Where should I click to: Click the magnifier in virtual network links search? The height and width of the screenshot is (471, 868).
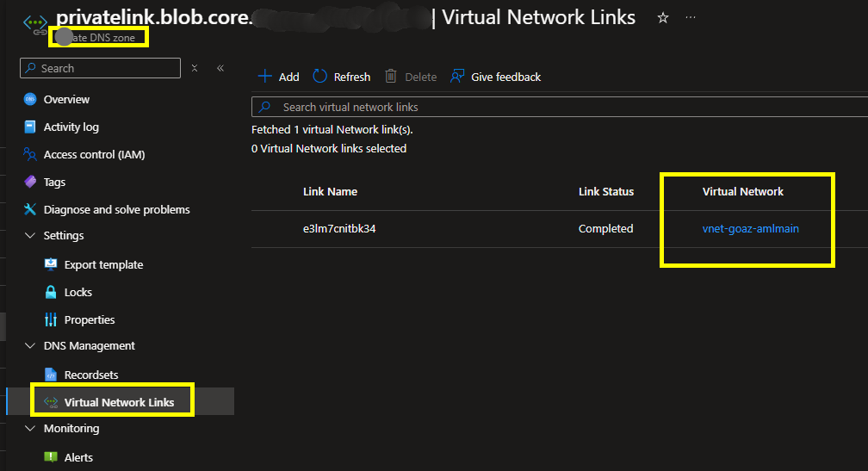[x=265, y=107]
